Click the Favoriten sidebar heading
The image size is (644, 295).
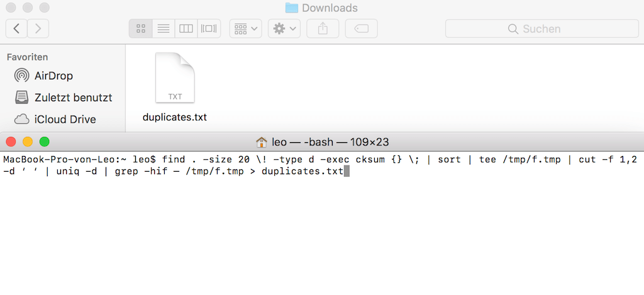(28, 57)
